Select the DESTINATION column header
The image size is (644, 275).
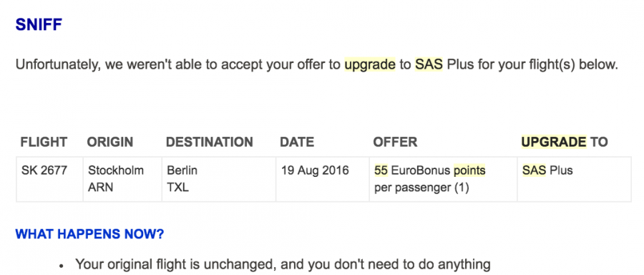[x=209, y=143]
